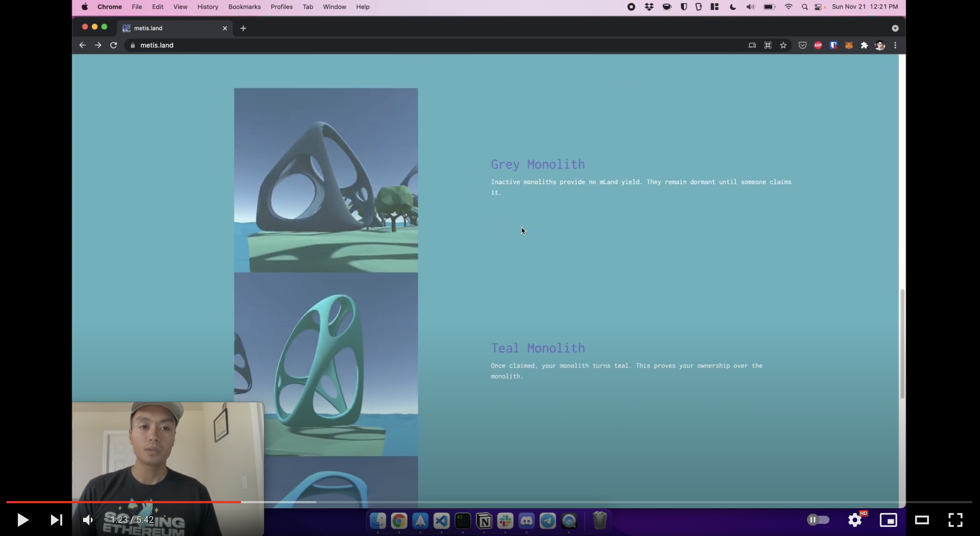980x536 pixels.
Task: Open the Extensions puzzle menu
Action: tap(864, 45)
